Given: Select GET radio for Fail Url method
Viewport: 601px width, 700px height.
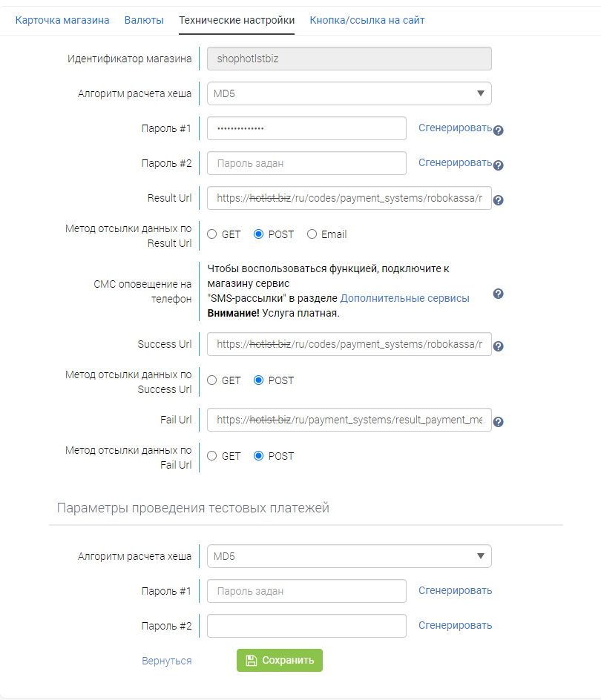Looking at the screenshot, I should pyautogui.click(x=212, y=456).
